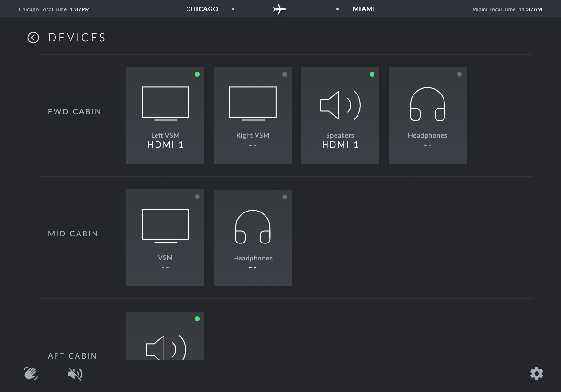Open the Right VSM empty source selection
This screenshot has width=561, height=392.
click(x=253, y=145)
